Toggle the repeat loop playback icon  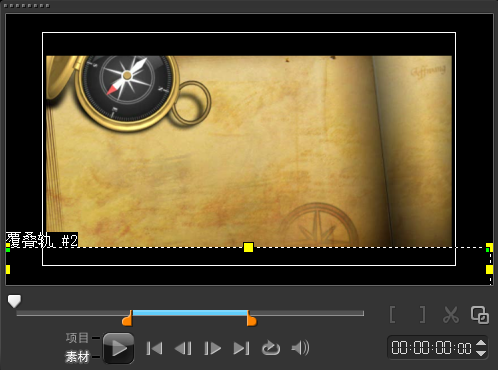tap(271, 348)
